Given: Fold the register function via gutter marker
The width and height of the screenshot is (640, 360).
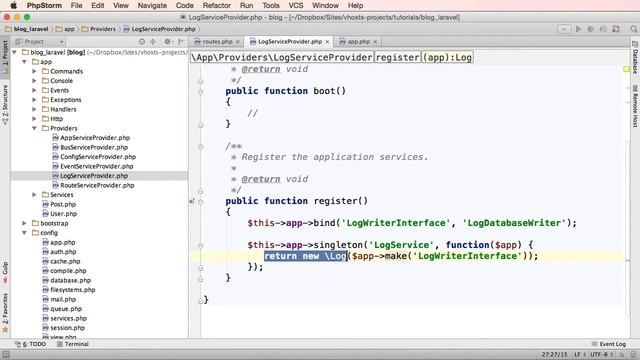Looking at the screenshot, I should click(x=200, y=201).
